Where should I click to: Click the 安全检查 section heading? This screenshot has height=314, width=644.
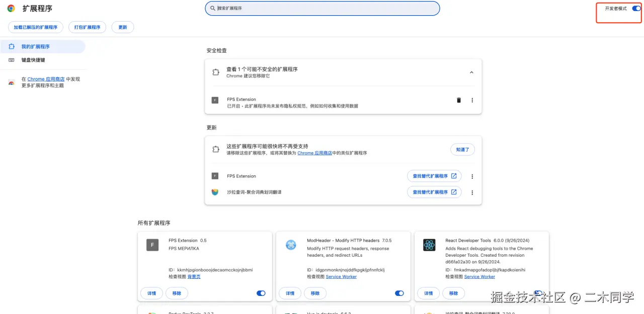coord(217,51)
